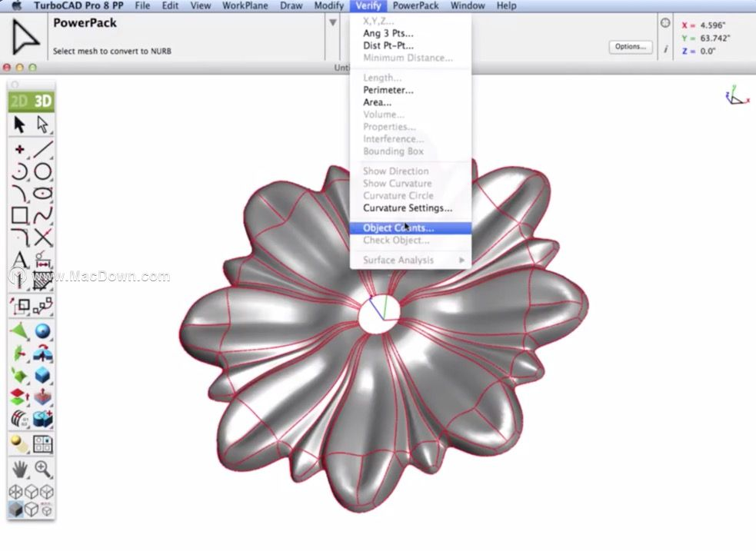Select the hollow arrow deep-select tool
The width and height of the screenshot is (756, 551).
coord(42,124)
